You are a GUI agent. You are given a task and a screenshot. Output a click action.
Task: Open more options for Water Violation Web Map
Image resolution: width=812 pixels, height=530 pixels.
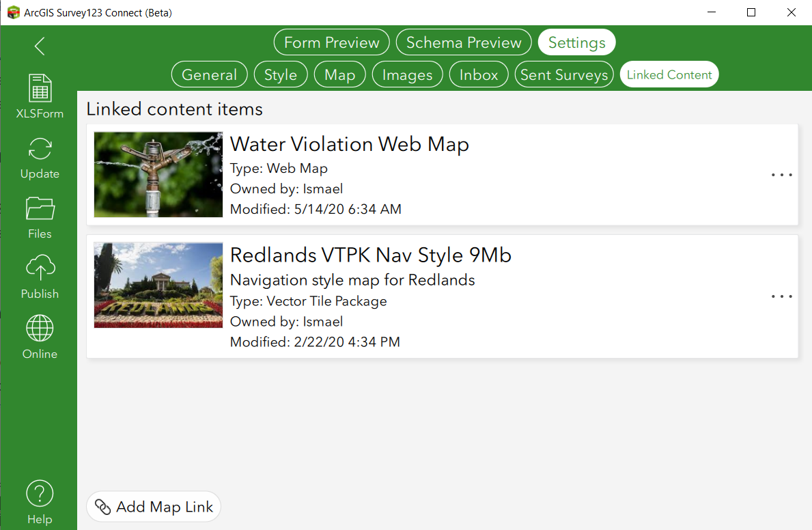[x=781, y=175]
